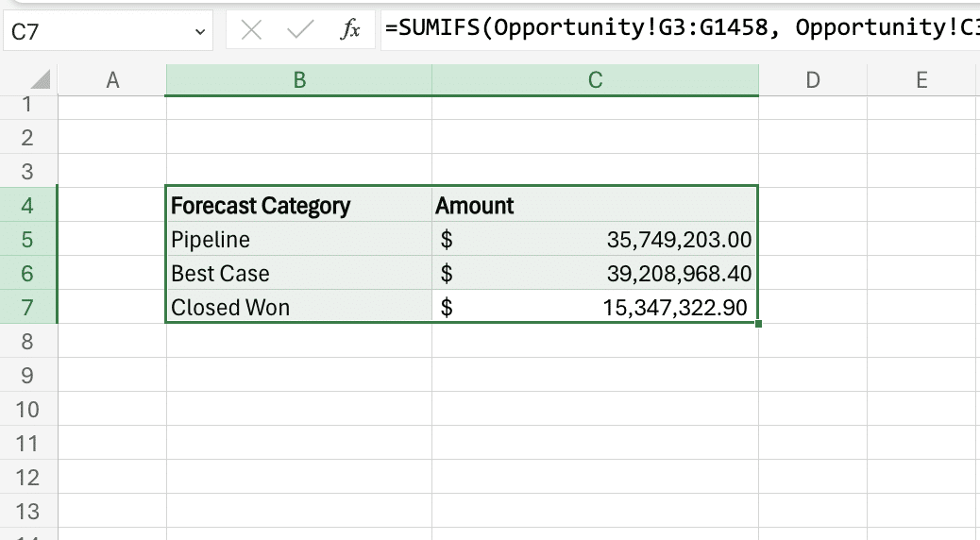Select column B header
Image resolution: width=980 pixels, height=540 pixels.
coord(299,80)
